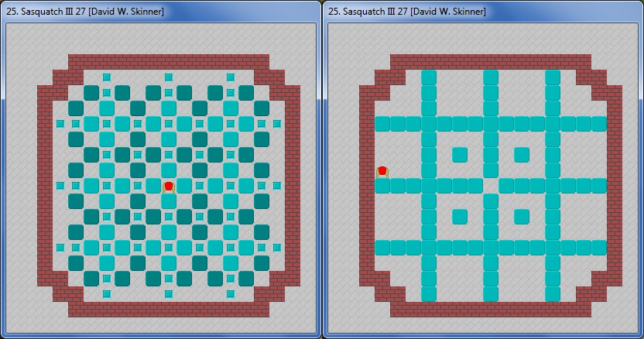
Task: Click far-right goal square of lowest row, left window
Action: click(277, 248)
